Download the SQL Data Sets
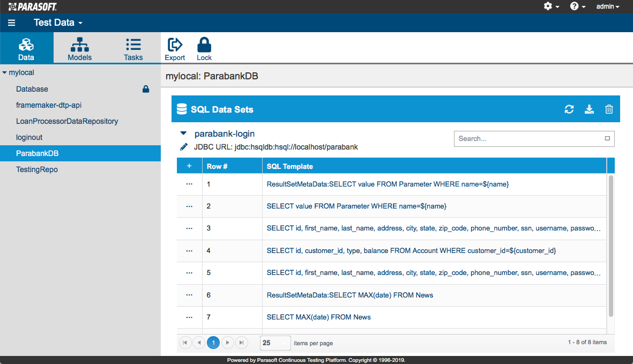633x364 pixels. click(590, 109)
